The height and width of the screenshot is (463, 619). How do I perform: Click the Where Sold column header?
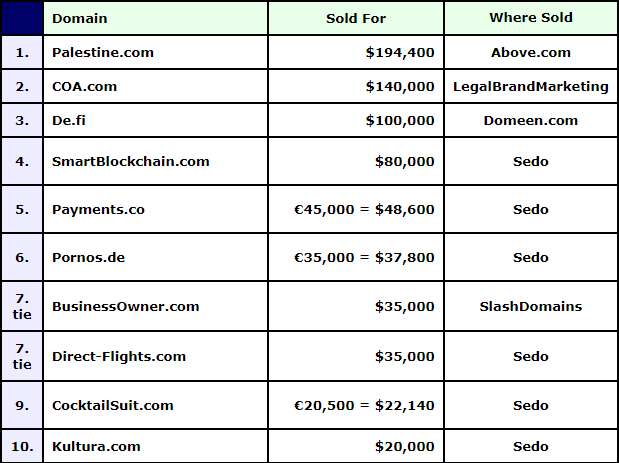[x=531, y=18]
